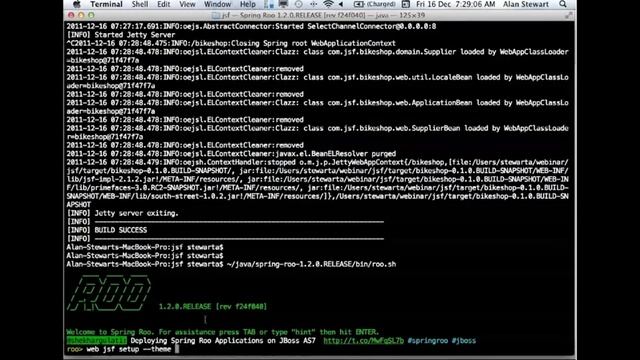Click the green zoom window button
The height and width of the screenshot is (360, 640).
click(x=91, y=15)
